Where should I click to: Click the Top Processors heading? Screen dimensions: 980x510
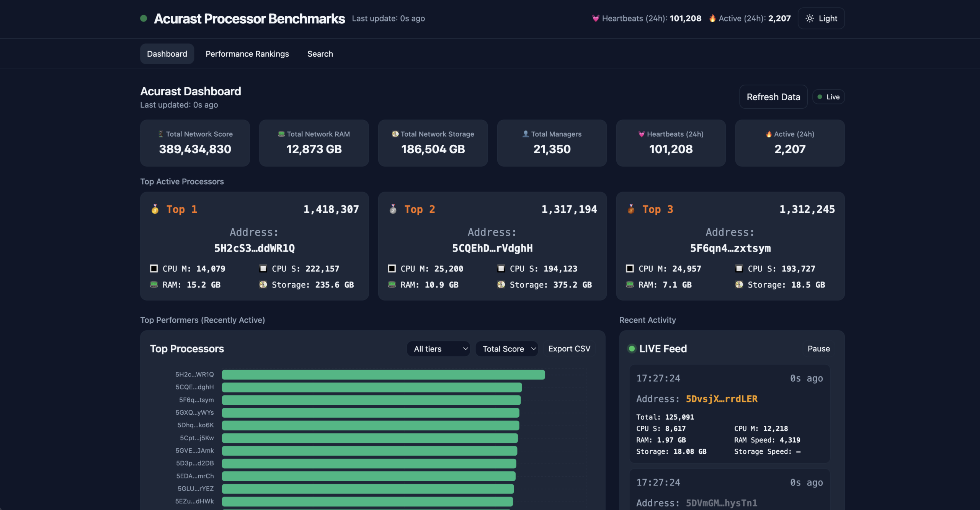(187, 348)
